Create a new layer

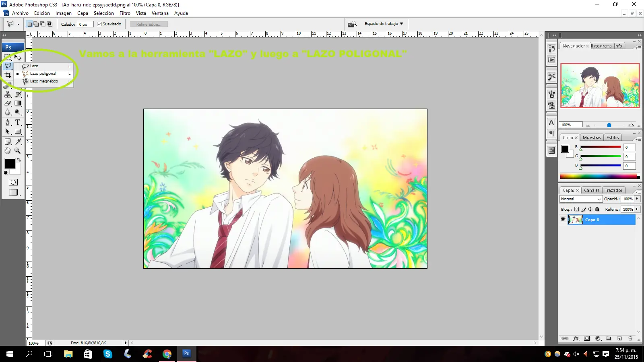(x=619, y=338)
